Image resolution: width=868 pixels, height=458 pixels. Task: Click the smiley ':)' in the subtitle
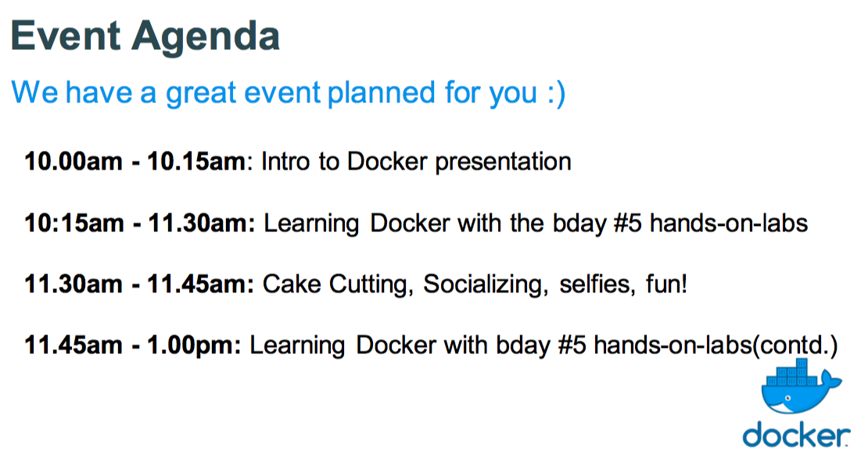coord(556,93)
